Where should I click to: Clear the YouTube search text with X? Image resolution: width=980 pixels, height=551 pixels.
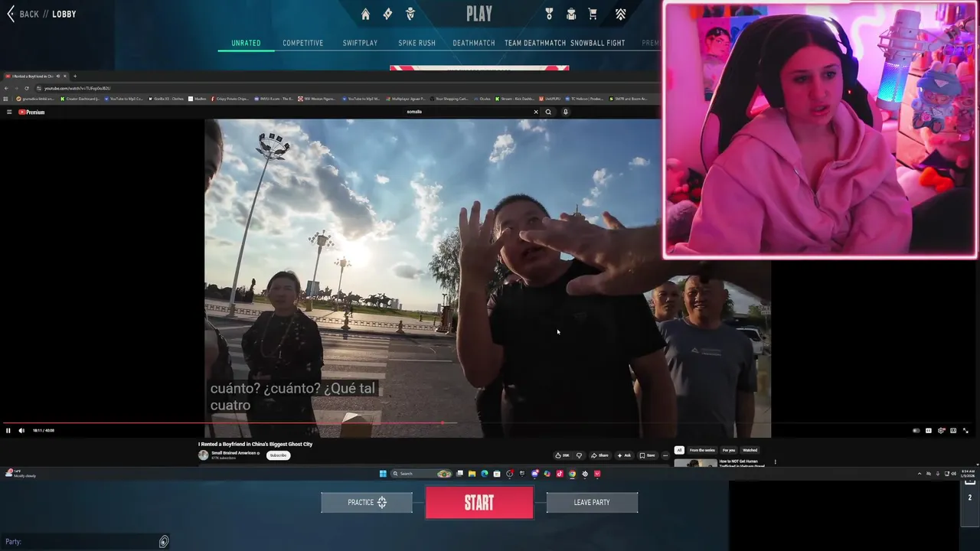click(536, 112)
